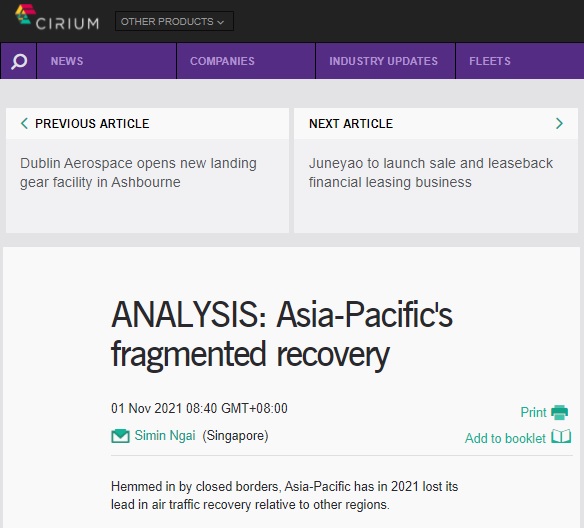Click the next article right chevron

click(559, 123)
